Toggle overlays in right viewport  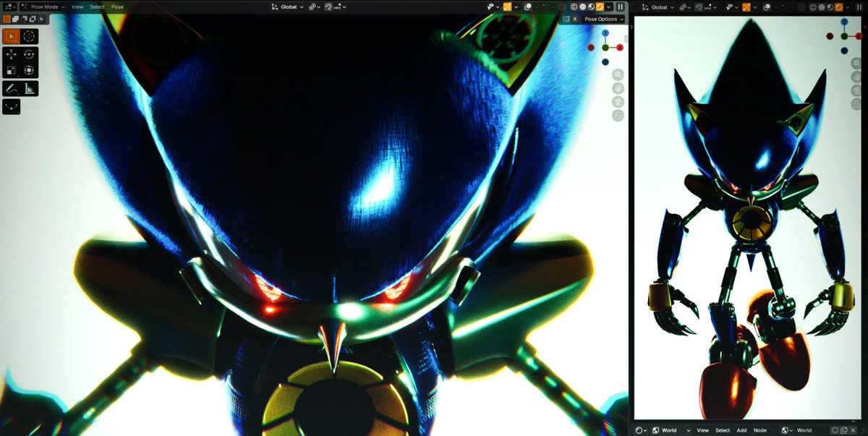(767, 7)
